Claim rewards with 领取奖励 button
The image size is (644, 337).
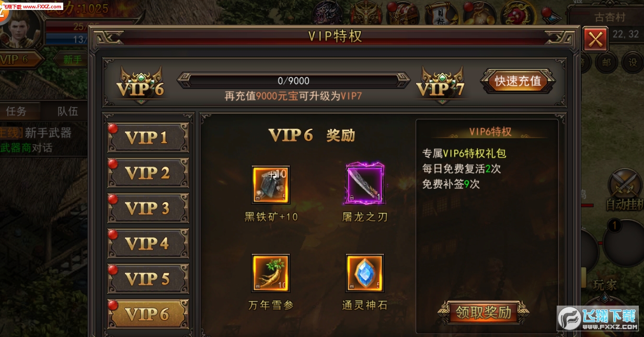(x=483, y=312)
